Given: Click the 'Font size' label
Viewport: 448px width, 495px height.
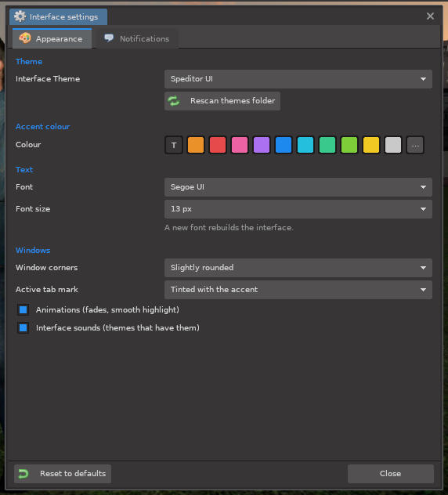Looking at the screenshot, I should click(33, 208).
